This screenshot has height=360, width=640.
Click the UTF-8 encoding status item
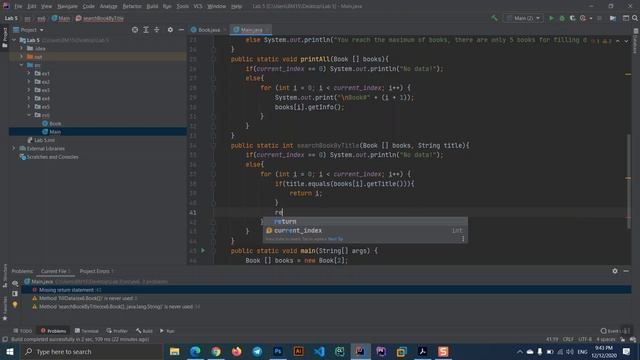(585, 339)
